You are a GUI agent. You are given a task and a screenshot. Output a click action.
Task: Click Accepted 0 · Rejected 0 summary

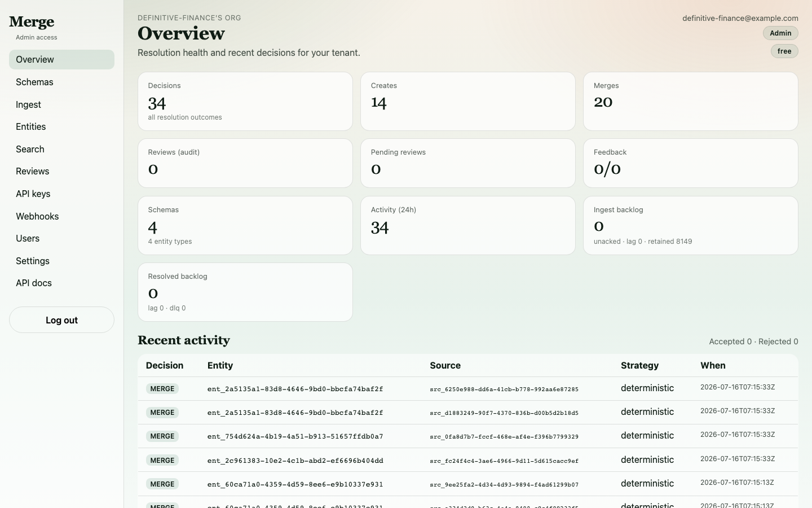point(753,341)
